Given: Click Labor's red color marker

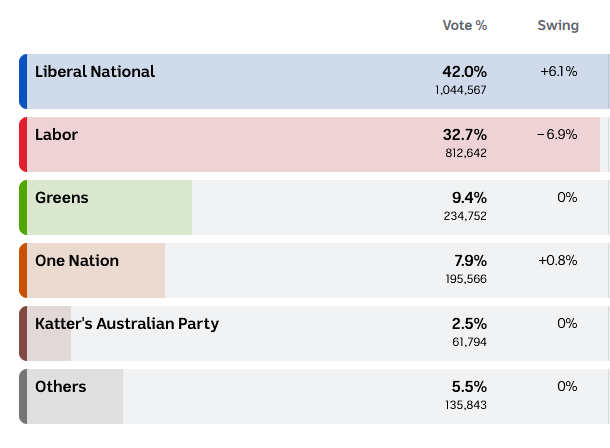Looking at the screenshot, I should [23, 145].
